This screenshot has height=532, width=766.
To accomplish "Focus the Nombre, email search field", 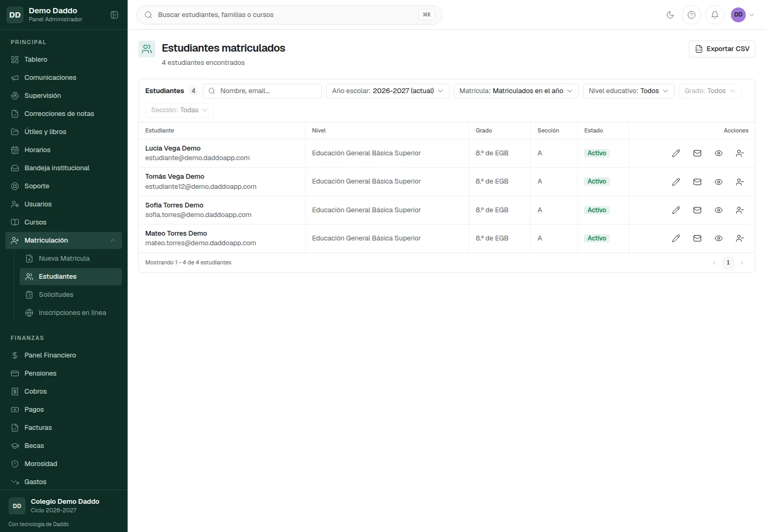I will 262,91.
